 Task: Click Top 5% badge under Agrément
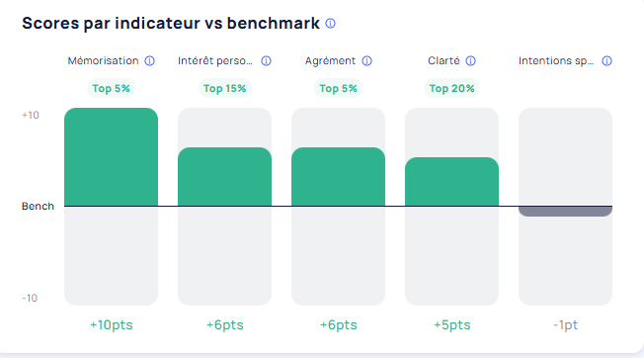pos(339,88)
